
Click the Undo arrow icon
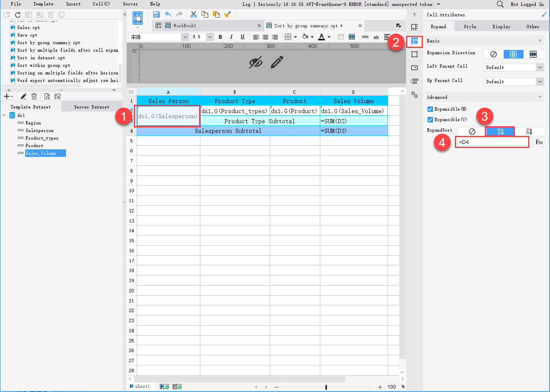click(x=168, y=14)
